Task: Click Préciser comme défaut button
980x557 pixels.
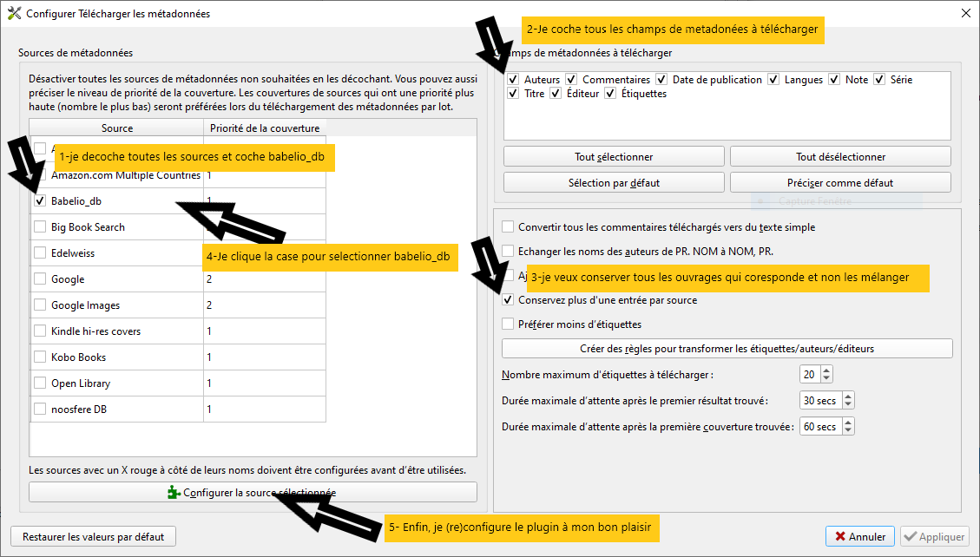Action: (840, 183)
